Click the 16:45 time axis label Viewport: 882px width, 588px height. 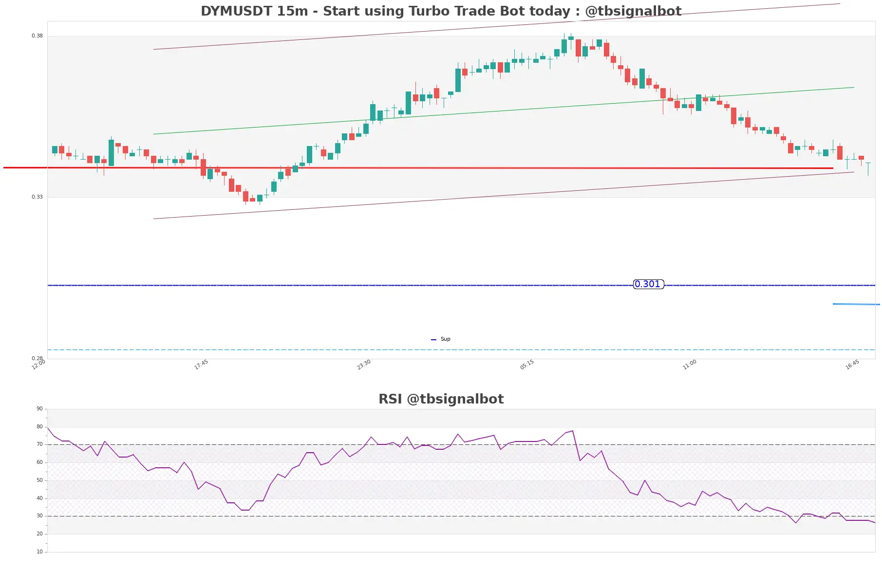tap(852, 365)
